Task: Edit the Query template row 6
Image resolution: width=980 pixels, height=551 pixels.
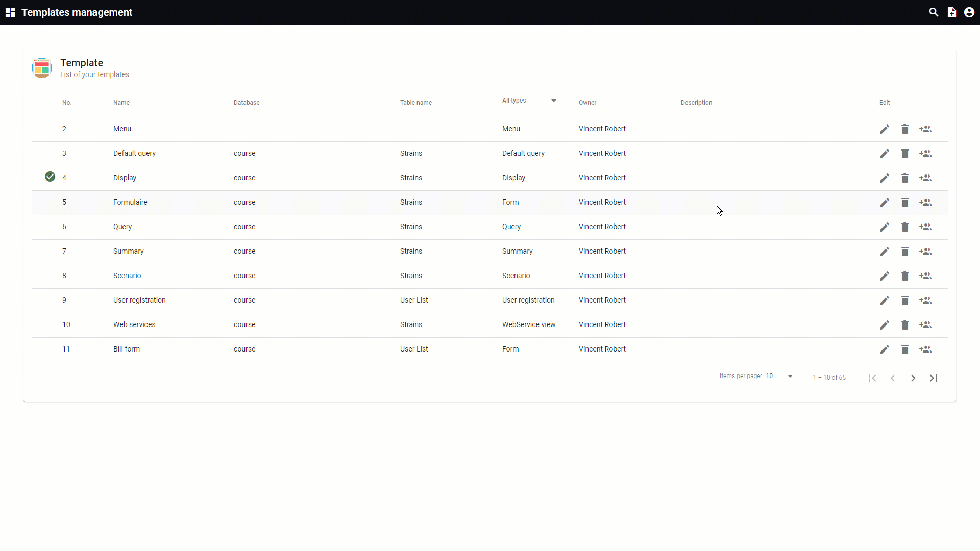Action: (x=885, y=227)
